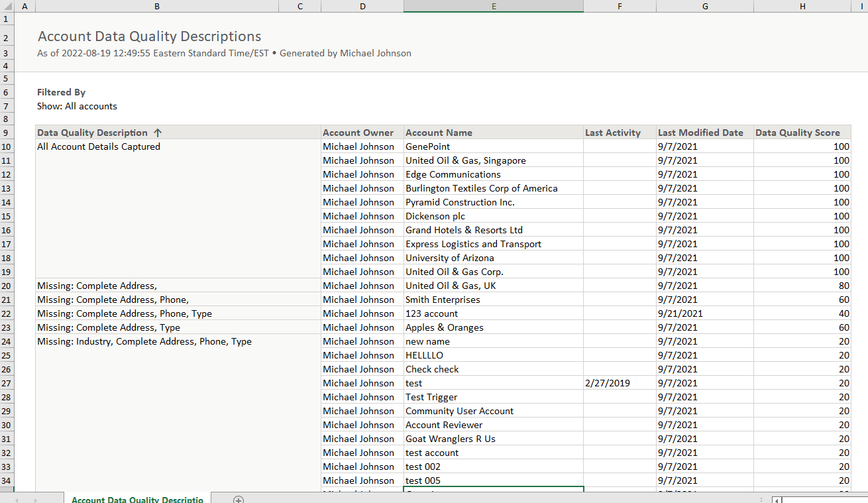This screenshot has width=868, height=503.
Task: Select the Account Owner header cell
Action: coord(358,132)
